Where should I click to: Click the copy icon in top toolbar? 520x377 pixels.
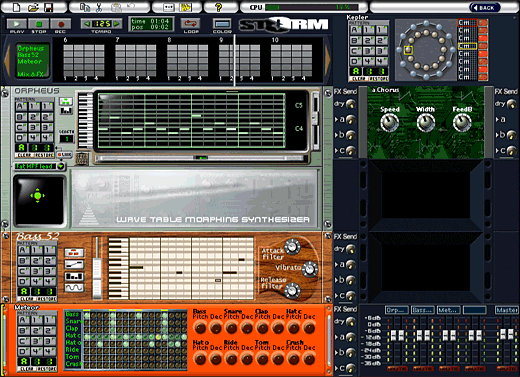point(85,7)
